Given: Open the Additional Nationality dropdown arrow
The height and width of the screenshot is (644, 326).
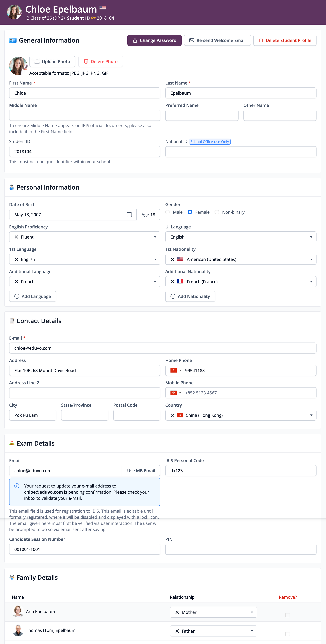Looking at the screenshot, I should click(311, 281).
